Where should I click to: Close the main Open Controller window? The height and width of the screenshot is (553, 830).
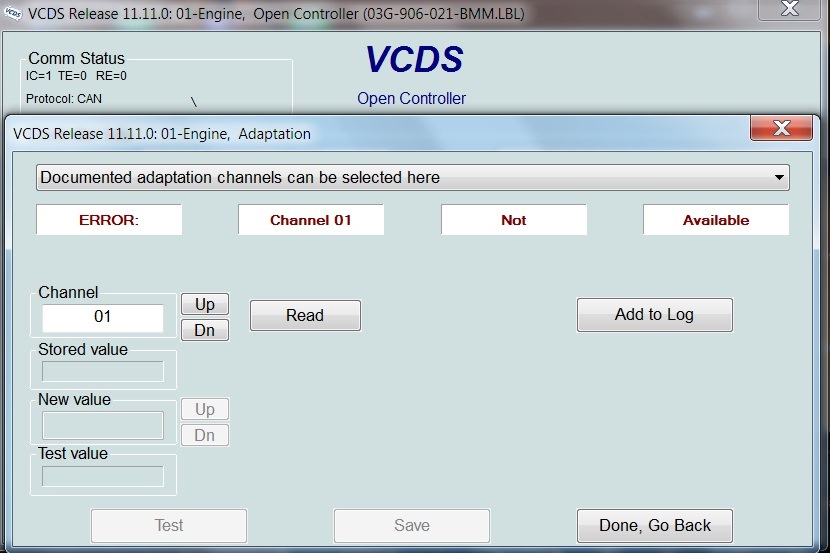point(791,9)
